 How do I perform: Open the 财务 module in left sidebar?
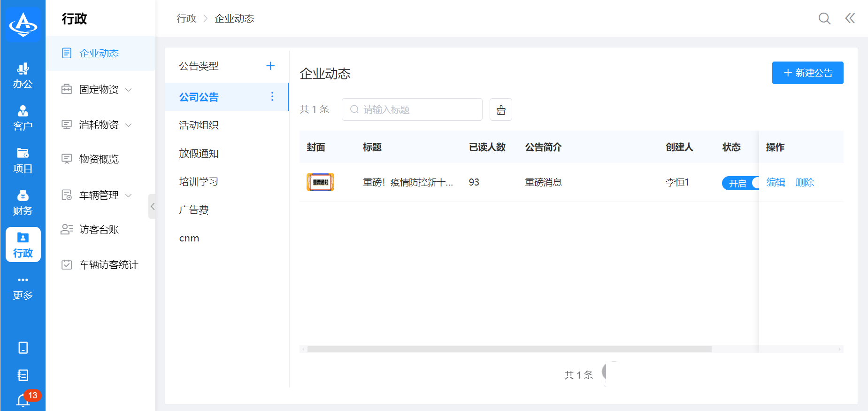click(23, 202)
